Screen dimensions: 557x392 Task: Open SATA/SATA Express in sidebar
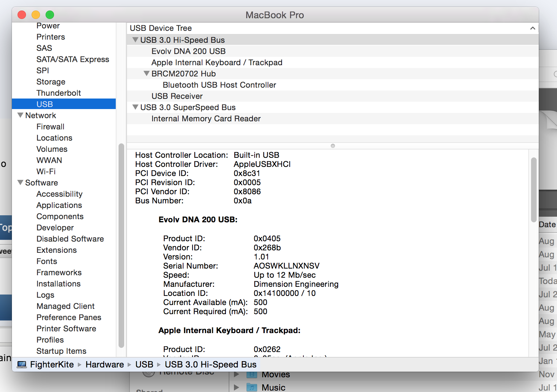click(73, 59)
